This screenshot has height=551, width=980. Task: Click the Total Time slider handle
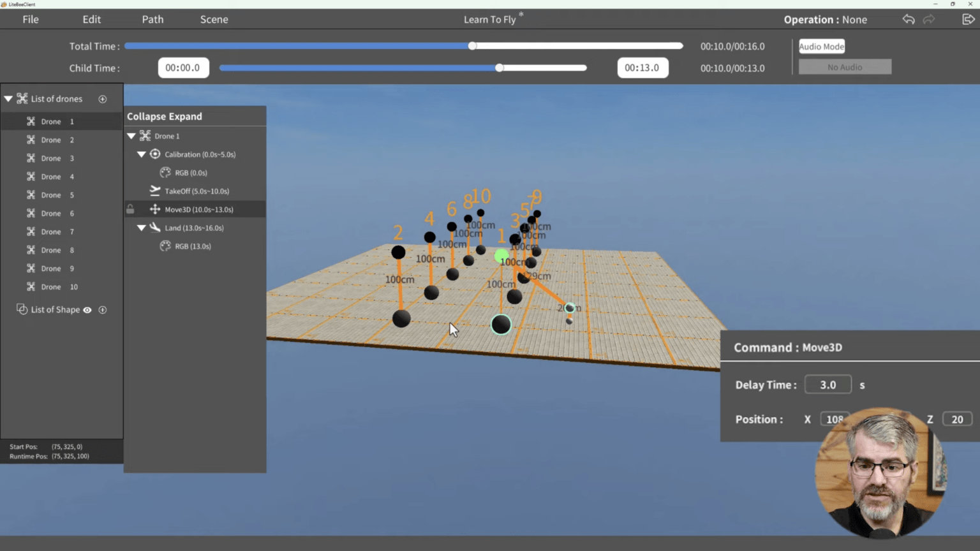(472, 46)
